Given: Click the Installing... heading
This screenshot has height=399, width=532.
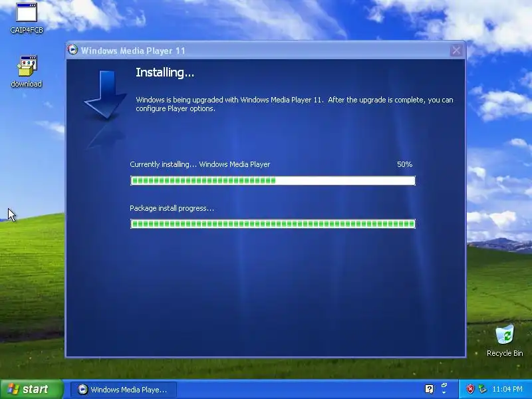Looking at the screenshot, I should (165, 72).
